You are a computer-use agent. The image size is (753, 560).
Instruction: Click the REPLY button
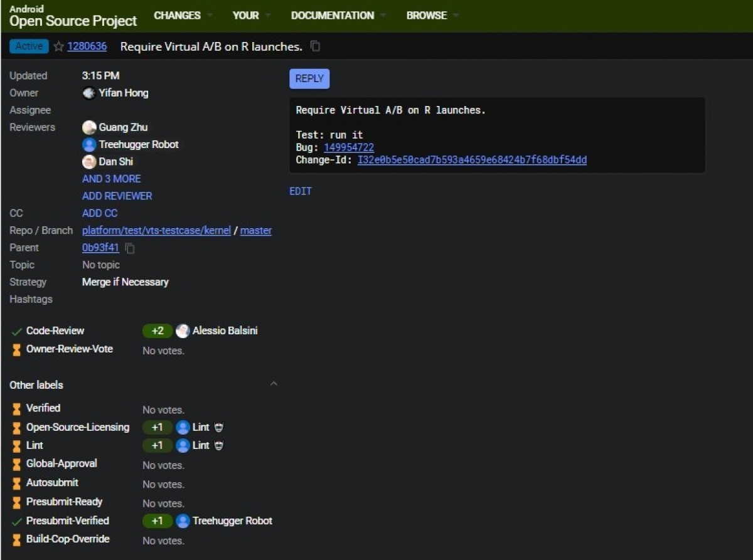pos(309,79)
